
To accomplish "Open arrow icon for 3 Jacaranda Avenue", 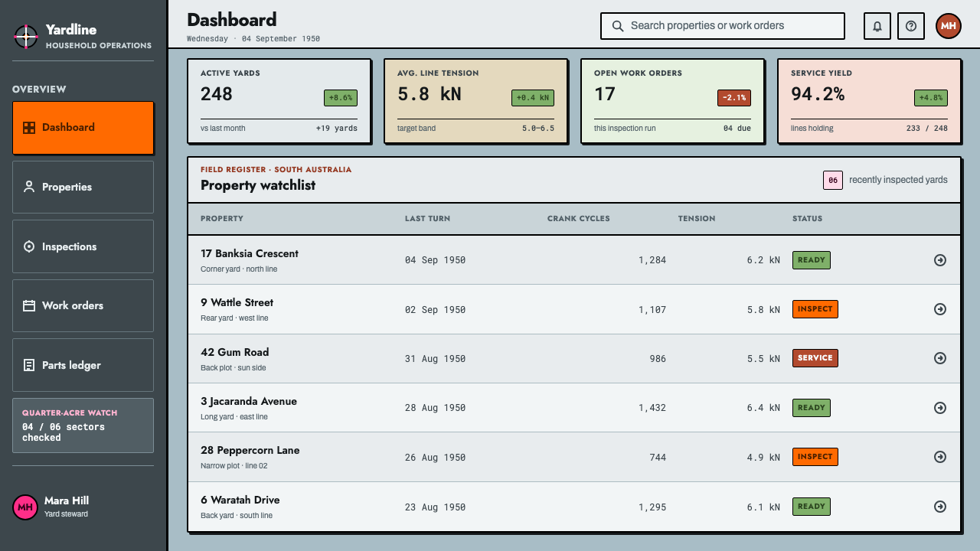I will coord(940,408).
